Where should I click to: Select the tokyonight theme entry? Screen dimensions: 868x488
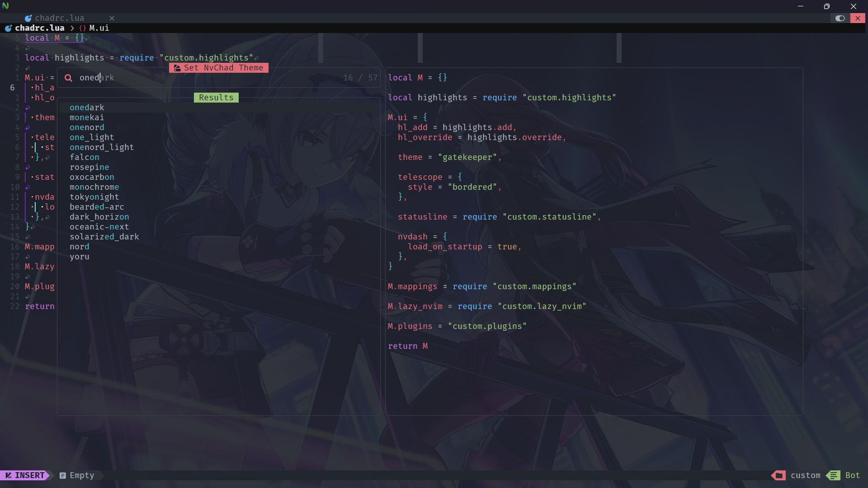click(94, 197)
